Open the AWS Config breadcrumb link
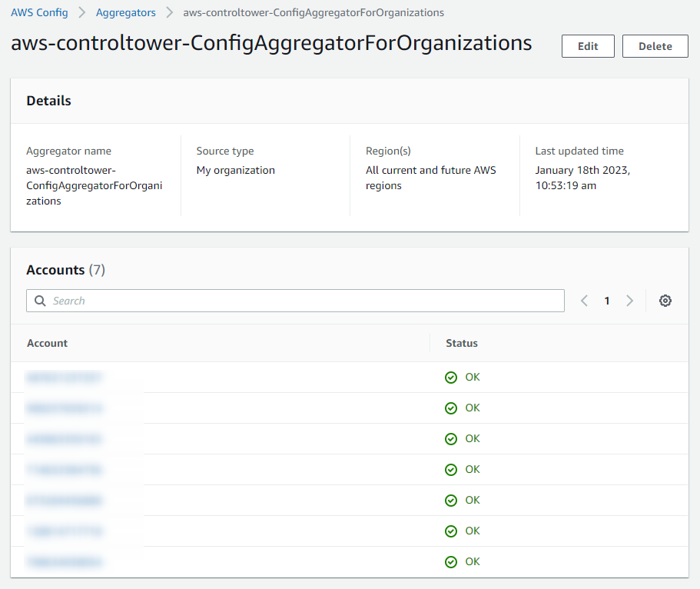 [39, 12]
